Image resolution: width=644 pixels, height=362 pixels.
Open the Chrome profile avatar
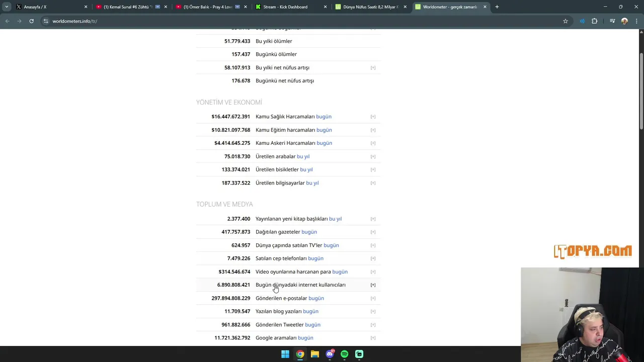pos(624,21)
